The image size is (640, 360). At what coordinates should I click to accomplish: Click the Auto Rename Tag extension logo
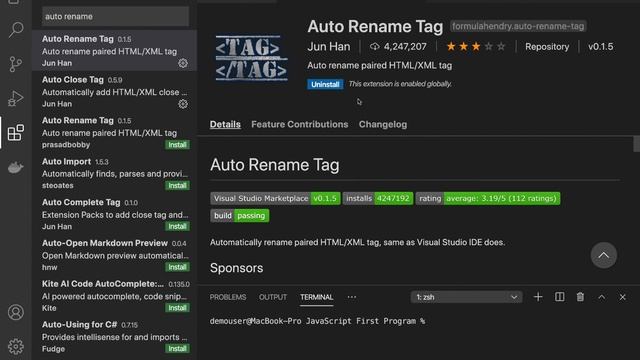pyautogui.click(x=251, y=58)
